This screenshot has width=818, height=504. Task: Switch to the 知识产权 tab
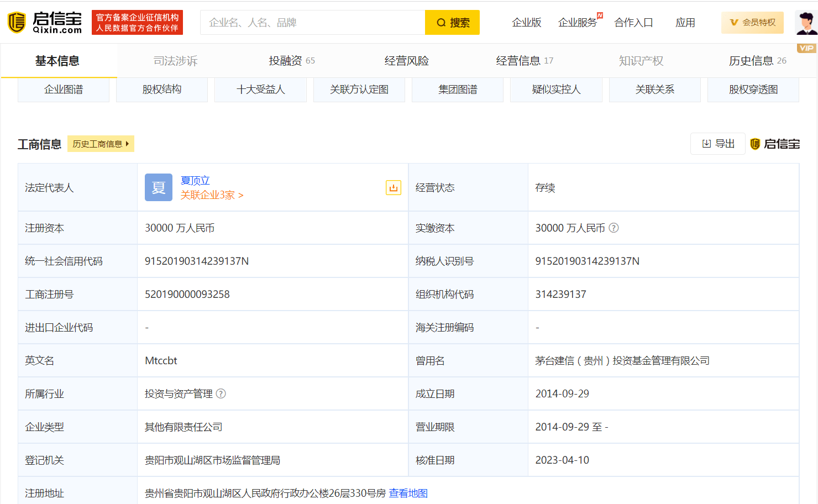point(641,61)
